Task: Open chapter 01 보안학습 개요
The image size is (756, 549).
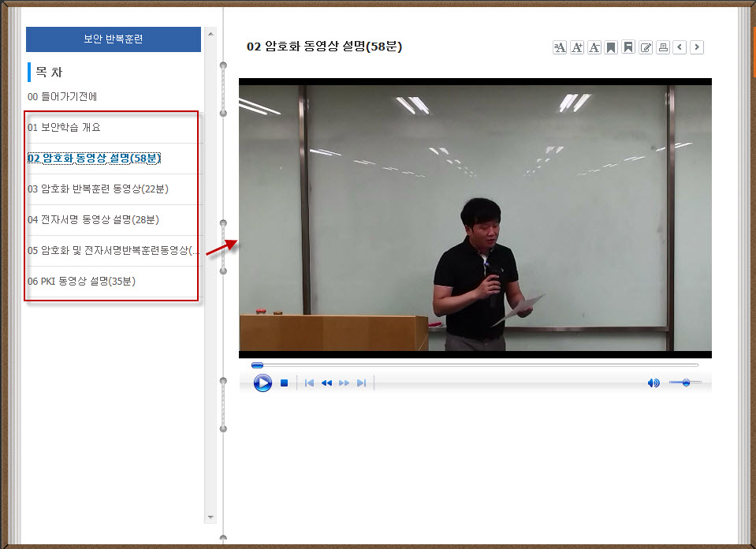Action: pos(64,128)
